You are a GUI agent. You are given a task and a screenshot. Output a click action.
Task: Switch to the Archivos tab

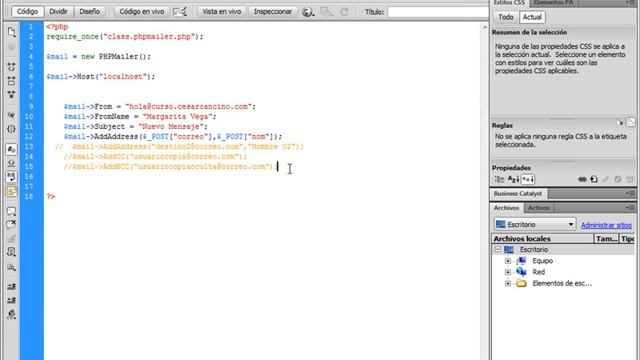[x=507, y=208]
